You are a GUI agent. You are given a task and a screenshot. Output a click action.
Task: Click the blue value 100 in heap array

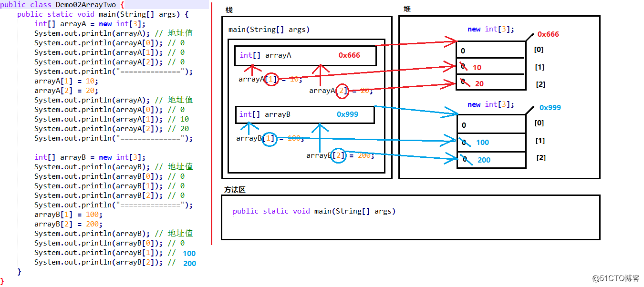[482, 143]
